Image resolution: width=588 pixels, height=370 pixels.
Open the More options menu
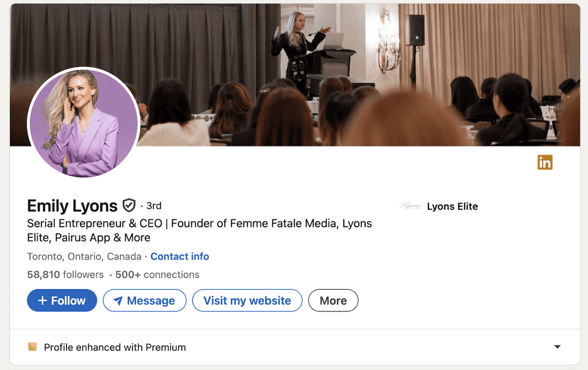click(333, 300)
